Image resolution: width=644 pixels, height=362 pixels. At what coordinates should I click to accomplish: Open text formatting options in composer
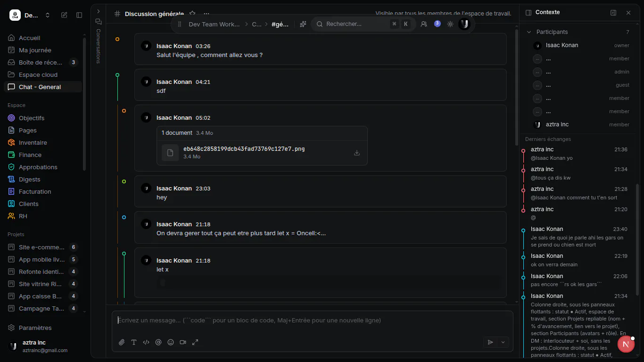click(x=134, y=342)
